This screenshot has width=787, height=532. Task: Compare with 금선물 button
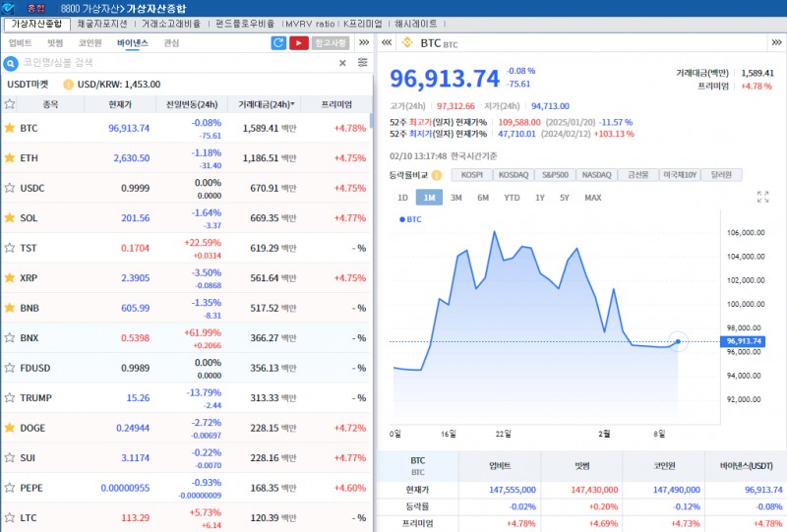[x=637, y=175]
